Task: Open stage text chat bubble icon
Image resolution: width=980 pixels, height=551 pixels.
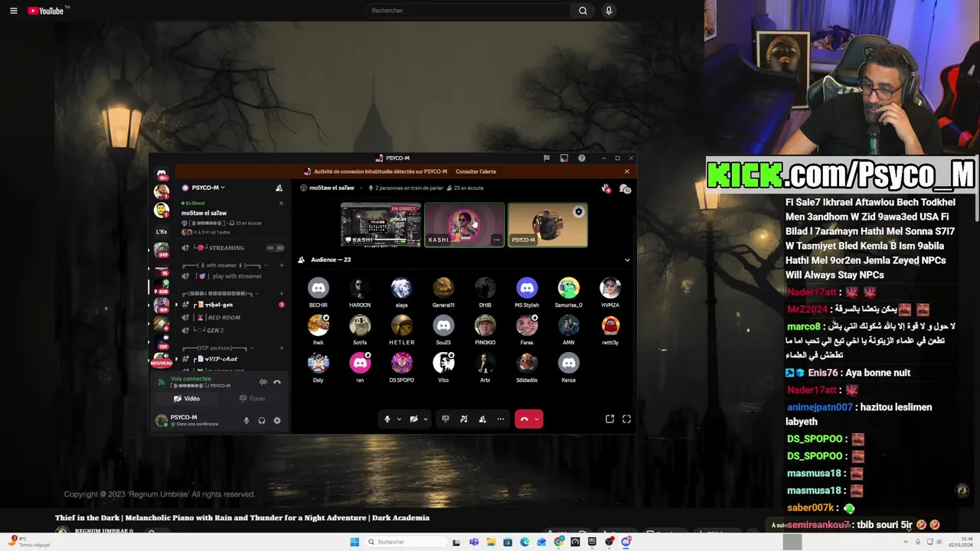Action: (x=625, y=188)
